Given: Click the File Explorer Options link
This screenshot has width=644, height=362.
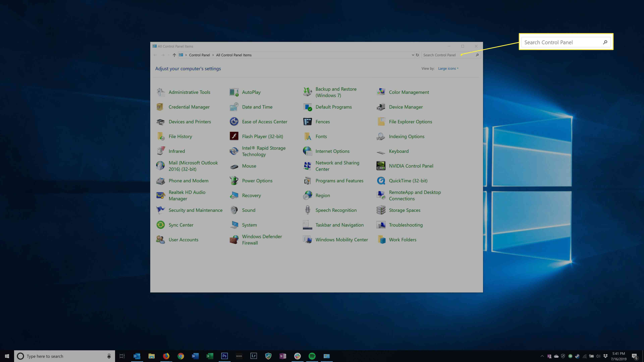Looking at the screenshot, I should point(410,122).
